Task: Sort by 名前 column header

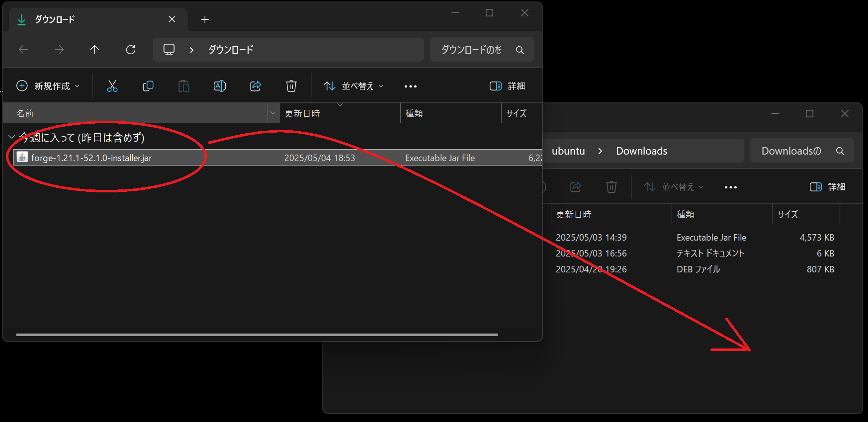Action: coord(135,113)
